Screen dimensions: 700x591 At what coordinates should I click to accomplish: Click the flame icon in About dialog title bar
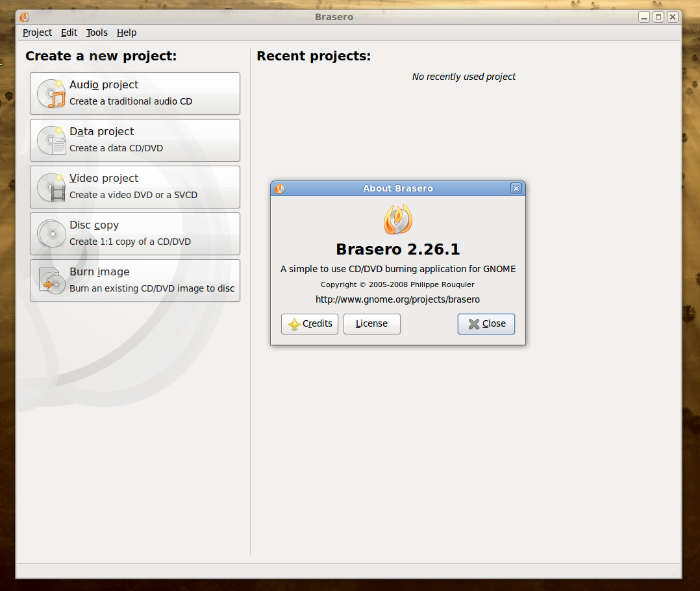click(280, 188)
